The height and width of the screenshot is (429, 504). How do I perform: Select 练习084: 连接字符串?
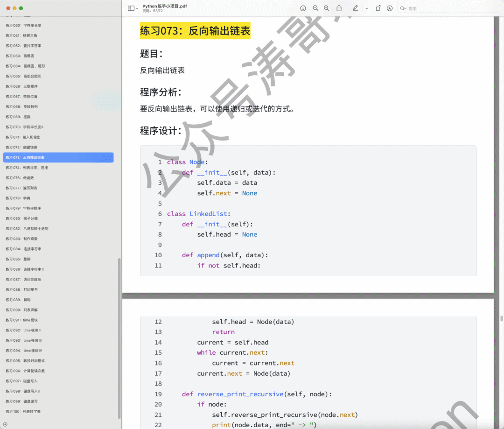[x=23, y=249]
